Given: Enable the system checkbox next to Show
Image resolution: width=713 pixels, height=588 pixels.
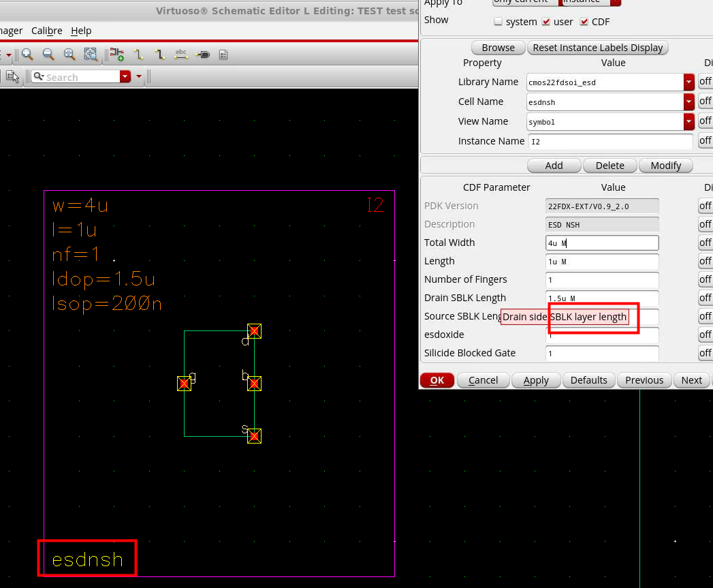Looking at the screenshot, I should (498, 21).
